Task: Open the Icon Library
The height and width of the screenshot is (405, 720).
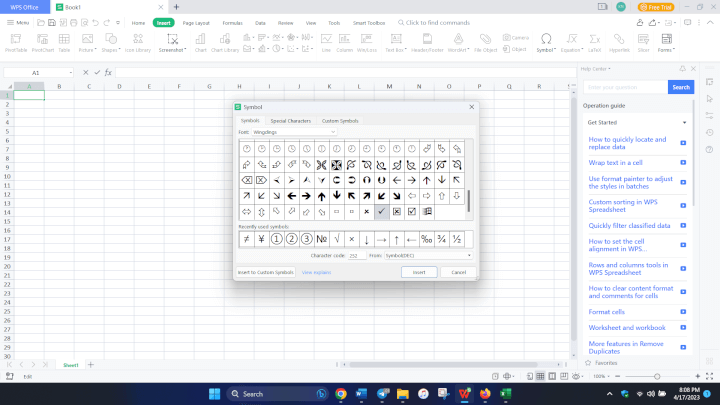Action: point(138,43)
